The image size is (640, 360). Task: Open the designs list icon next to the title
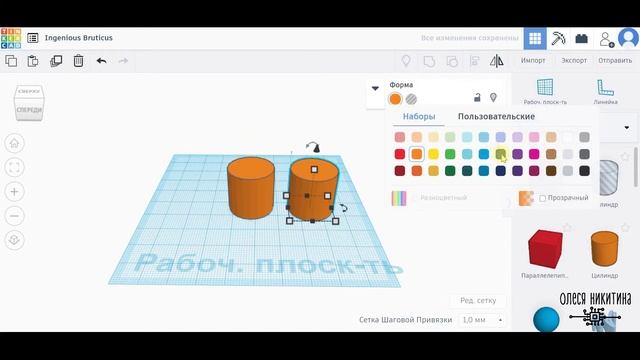coord(33,38)
